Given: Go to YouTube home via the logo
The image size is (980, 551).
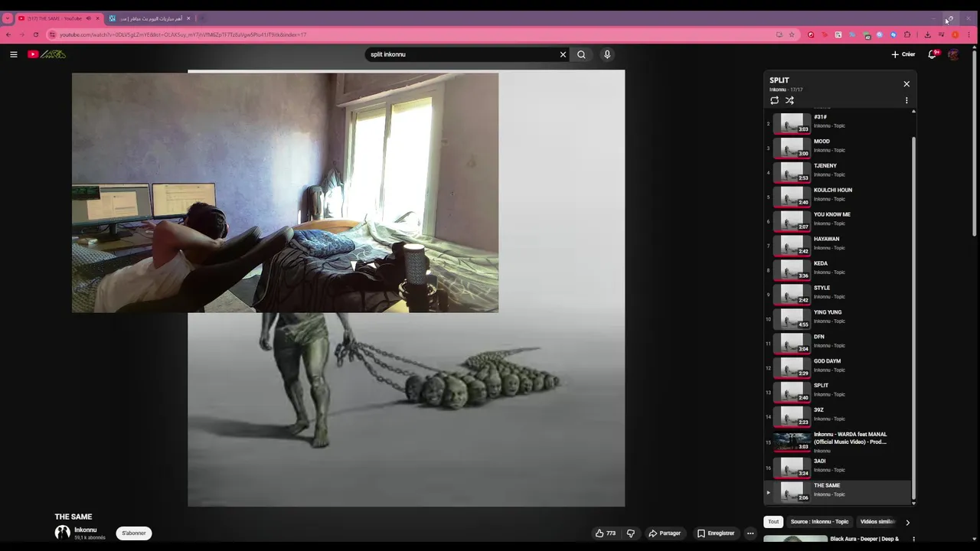Looking at the screenshot, I should click(47, 54).
